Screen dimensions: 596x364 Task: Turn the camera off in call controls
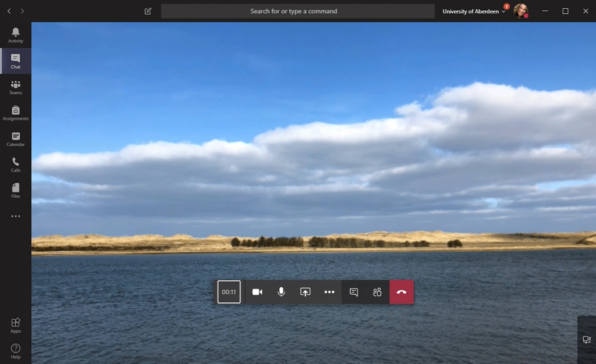pyautogui.click(x=257, y=292)
